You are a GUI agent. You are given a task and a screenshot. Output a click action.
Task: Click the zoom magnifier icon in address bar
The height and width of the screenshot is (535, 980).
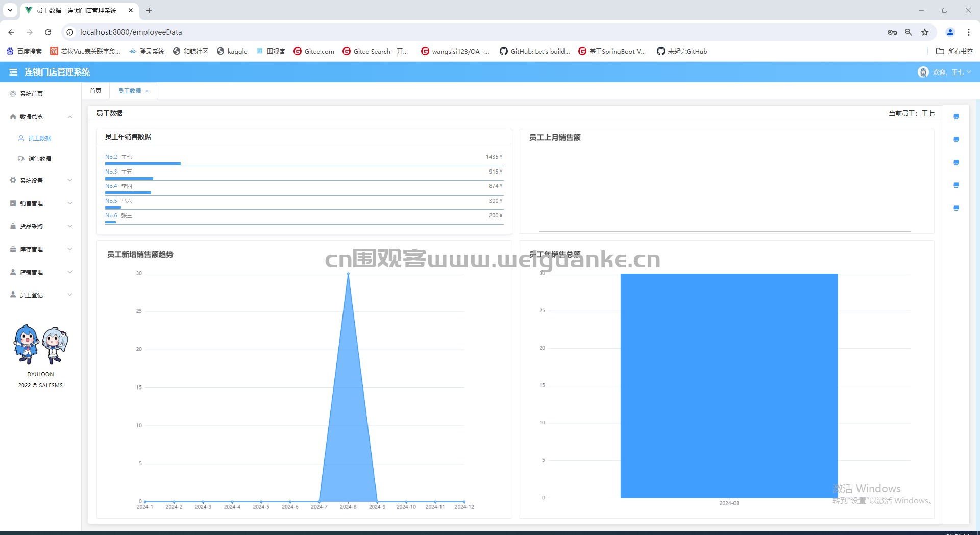pos(909,32)
